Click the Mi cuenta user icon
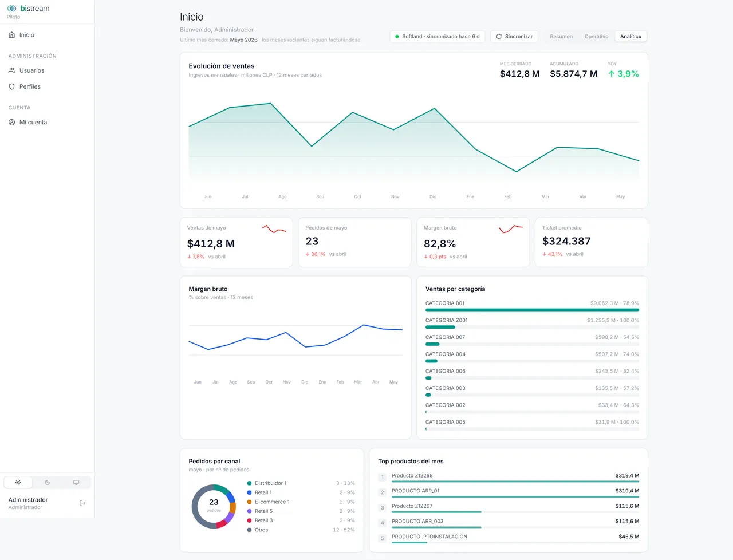733x560 pixels. 12,122
